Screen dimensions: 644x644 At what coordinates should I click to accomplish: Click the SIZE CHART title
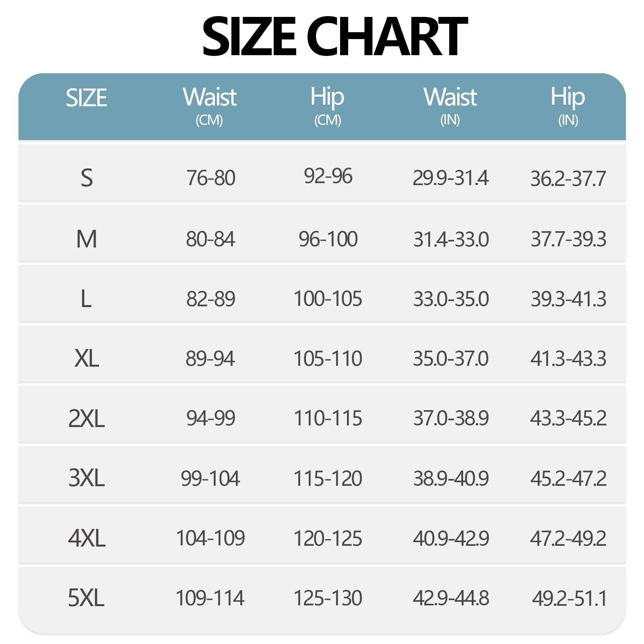(334, 36)
